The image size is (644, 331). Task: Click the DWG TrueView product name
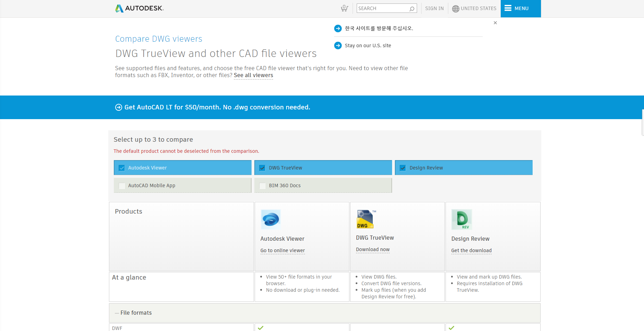point(375,238)
